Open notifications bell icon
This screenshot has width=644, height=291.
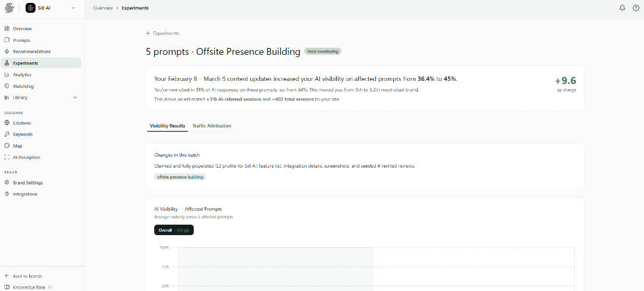coord(622,8)
